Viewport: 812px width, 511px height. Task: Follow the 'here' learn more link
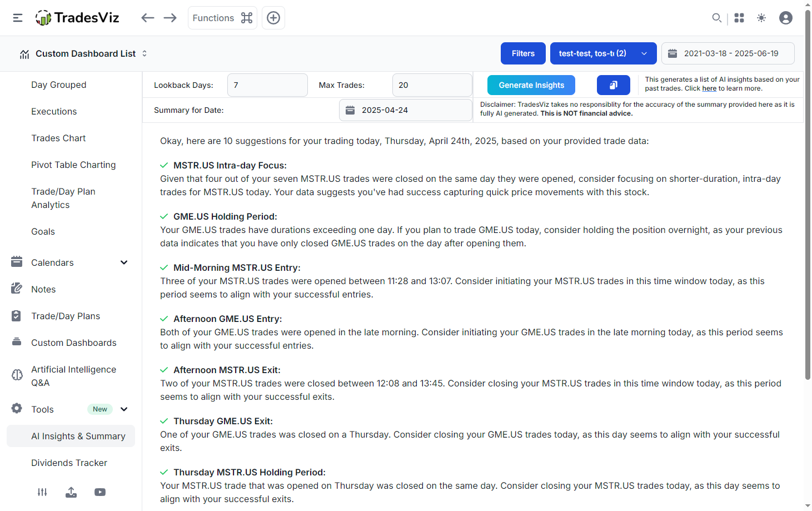click(709, 88)
